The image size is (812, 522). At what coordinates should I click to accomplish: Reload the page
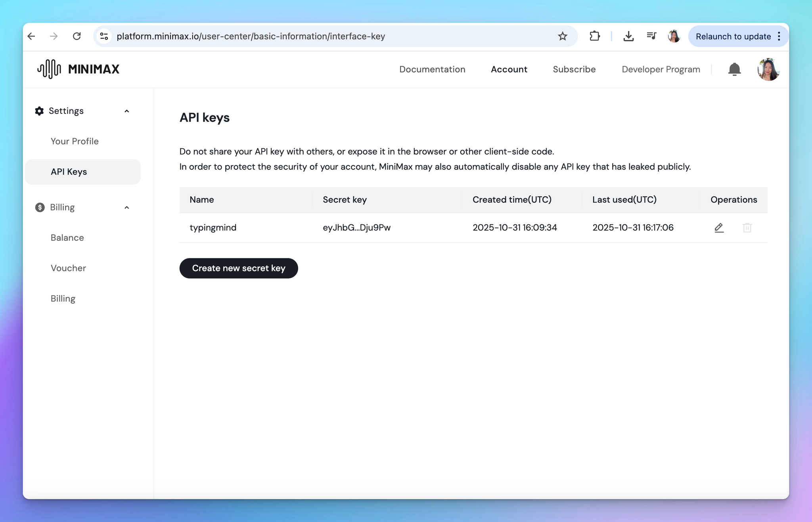(77, 36)
